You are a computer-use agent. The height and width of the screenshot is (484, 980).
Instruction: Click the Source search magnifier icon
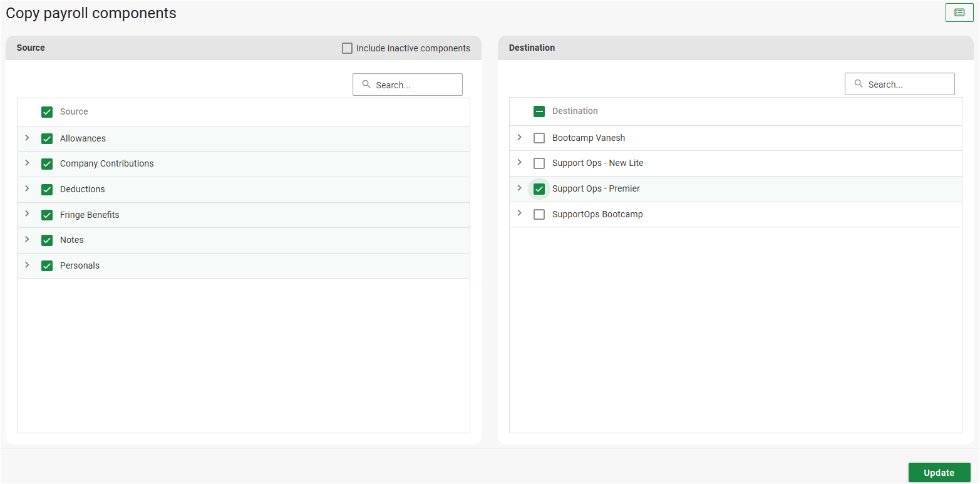tap(366, 85)
